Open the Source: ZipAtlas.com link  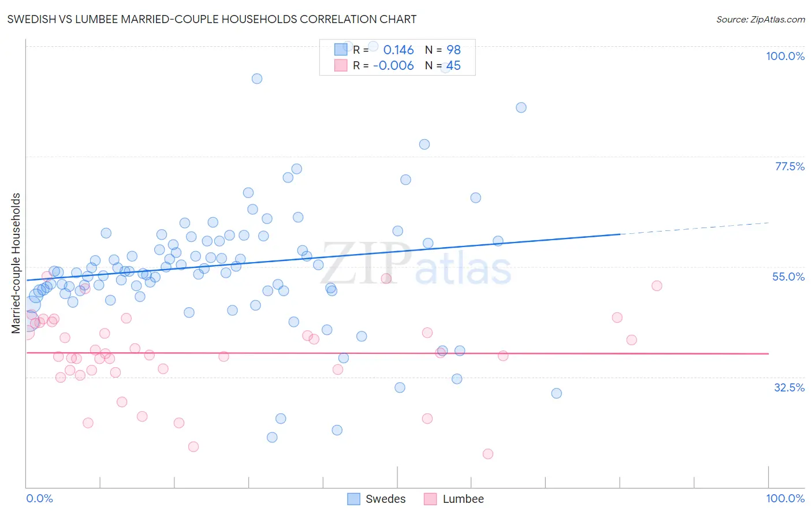coord(761,20)
